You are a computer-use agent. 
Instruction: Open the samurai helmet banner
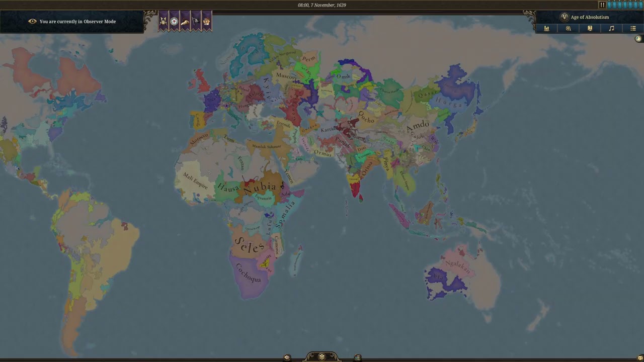pos(164,22)
